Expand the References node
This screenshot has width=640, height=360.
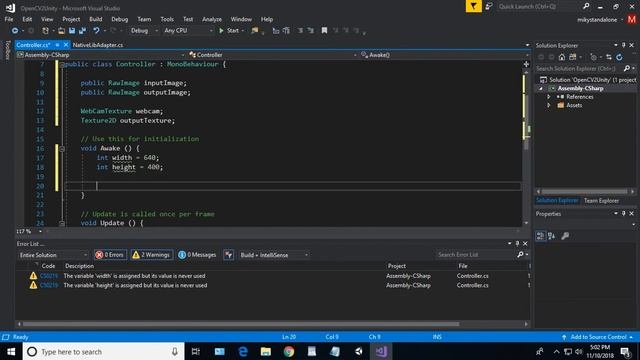pyautogui.click(x=549, y=97)
